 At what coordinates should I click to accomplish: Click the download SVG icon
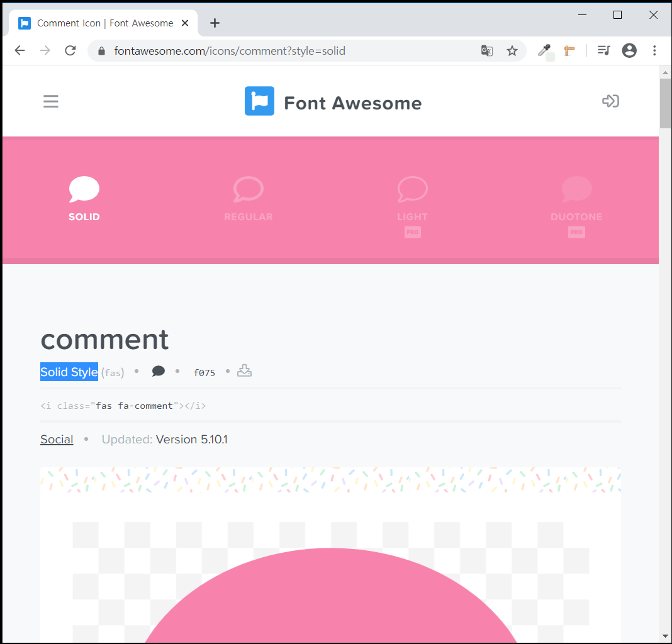(x=244, y=370)
